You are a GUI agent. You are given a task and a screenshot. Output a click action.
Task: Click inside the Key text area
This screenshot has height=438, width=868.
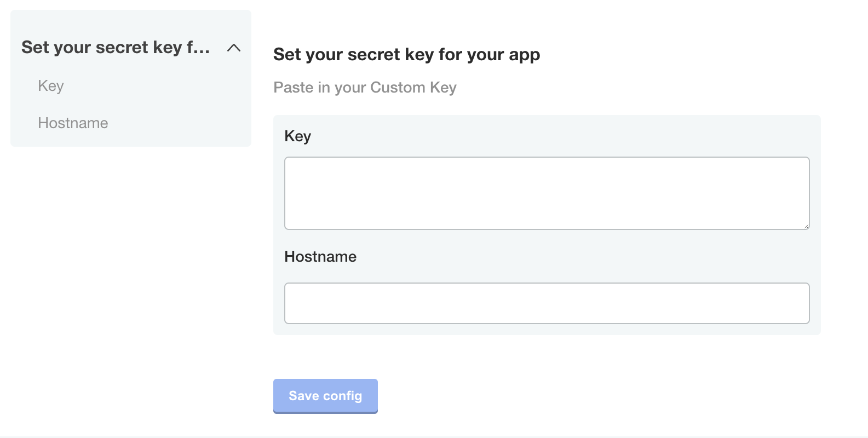547,193
